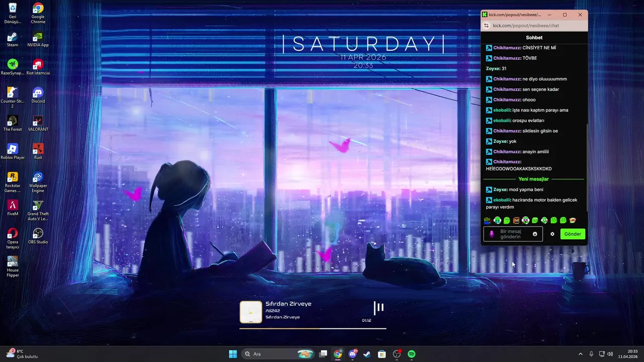644x362 pixels.
Task: Select the RazerSynapse desktop shortcut
Action: click(13, 67)
